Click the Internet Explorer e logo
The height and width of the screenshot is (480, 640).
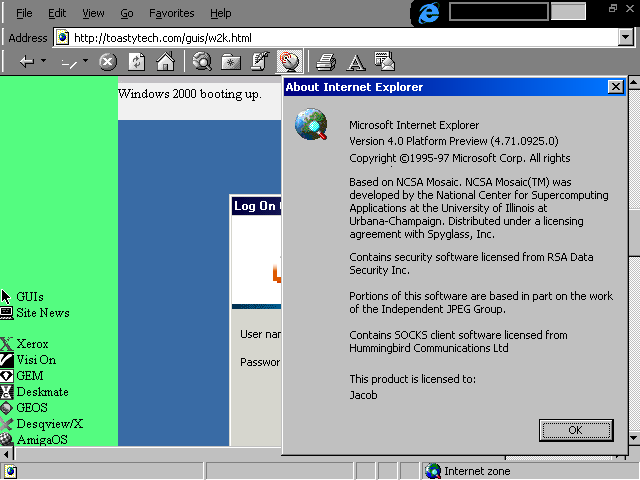click(x=428, y=12)
